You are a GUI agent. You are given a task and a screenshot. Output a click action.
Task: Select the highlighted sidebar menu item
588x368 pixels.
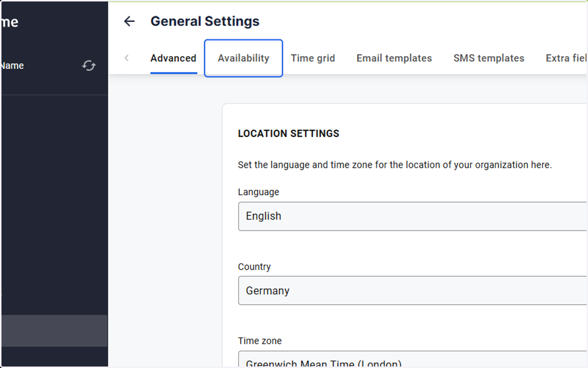click(54, 331)
